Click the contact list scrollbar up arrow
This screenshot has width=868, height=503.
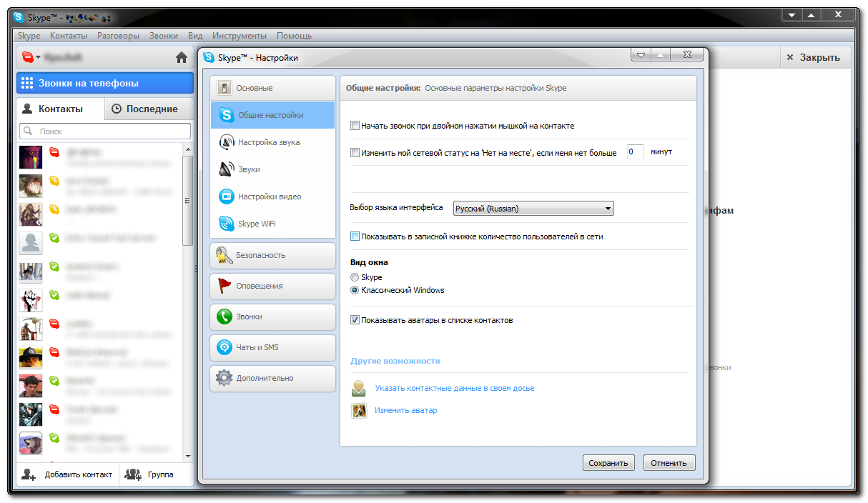click(x=188, y=149)
